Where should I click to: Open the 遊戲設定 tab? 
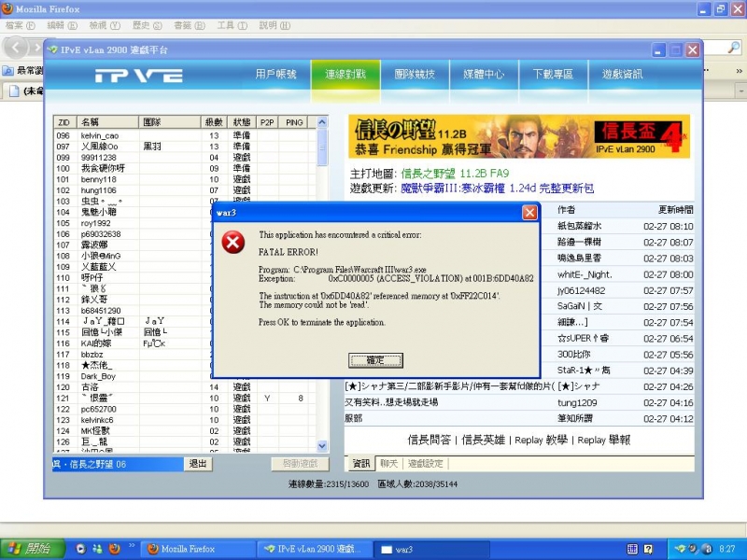point(427,463)
